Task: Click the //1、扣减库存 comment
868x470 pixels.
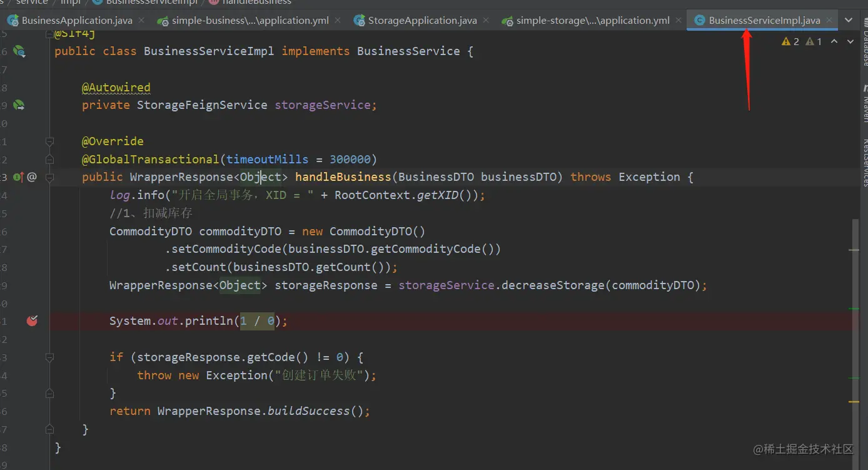Action: tap(151, 213)
